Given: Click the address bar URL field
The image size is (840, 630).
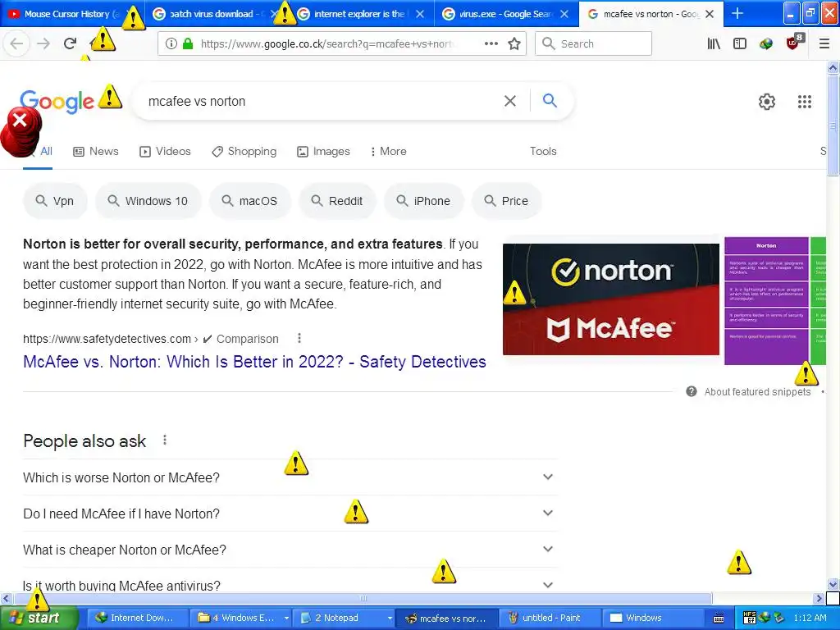Looking at the screenshot, I should click(328, 43).
